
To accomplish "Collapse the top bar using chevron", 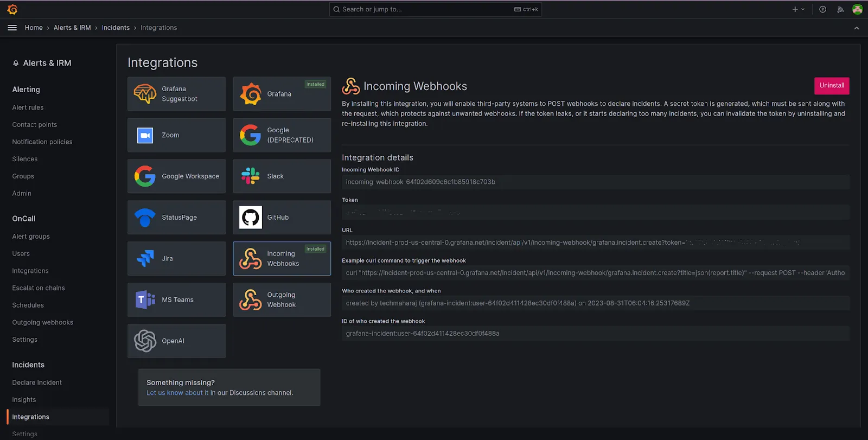I will pyautogui.click(x=857, y=28).
